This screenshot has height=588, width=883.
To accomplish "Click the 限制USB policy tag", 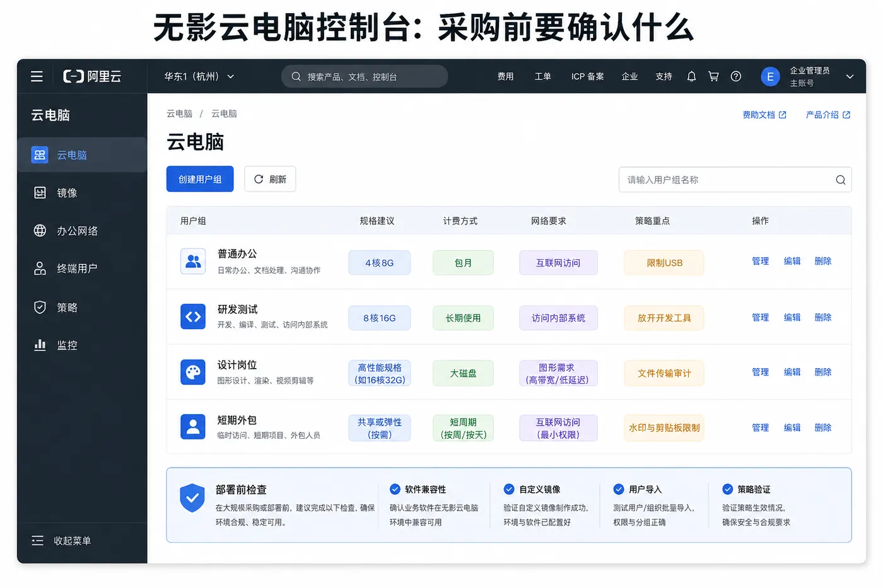I will click(x=664, y=263).
